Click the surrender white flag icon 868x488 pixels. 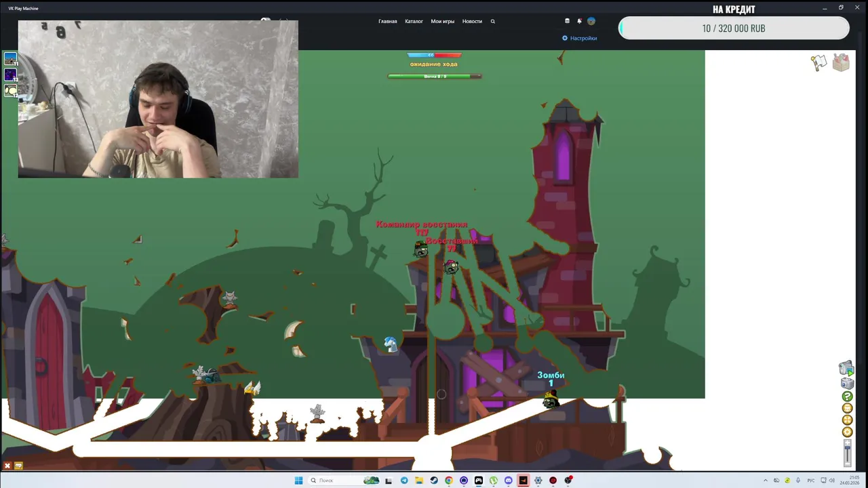coord(819,63)
